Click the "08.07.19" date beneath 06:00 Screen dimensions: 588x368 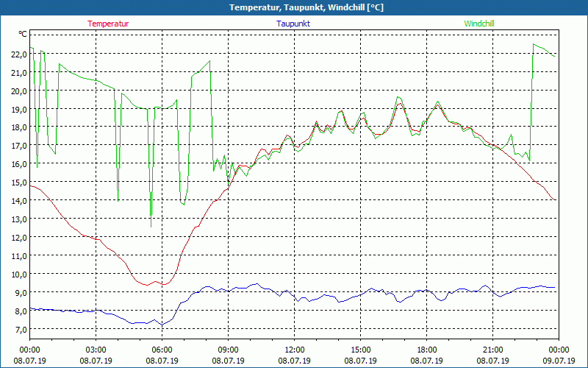[162, 361]
